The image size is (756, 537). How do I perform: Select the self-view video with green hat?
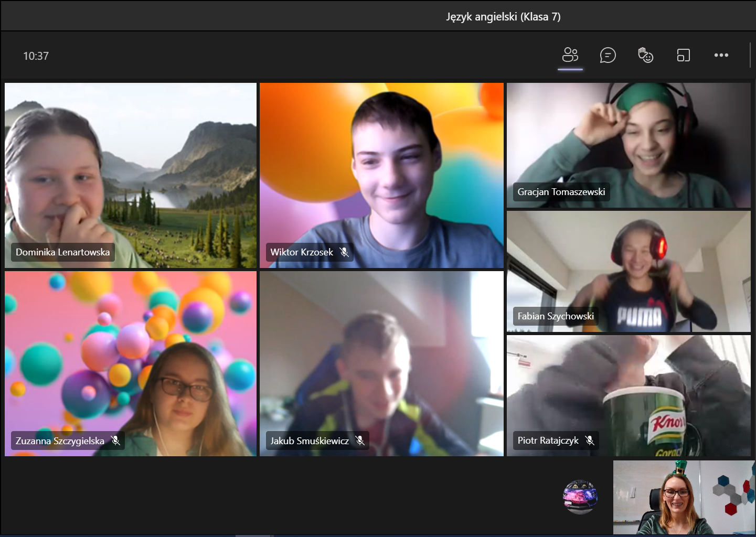[x=684, y=497]
